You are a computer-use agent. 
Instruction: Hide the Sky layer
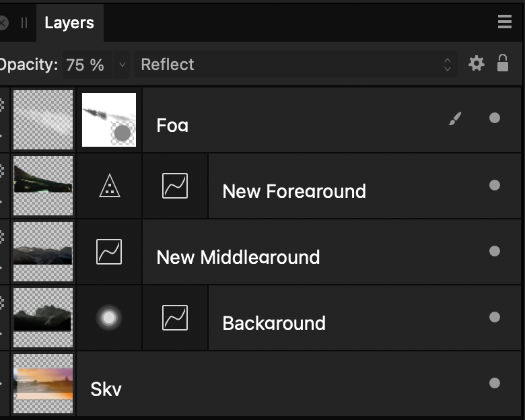click(495, 383)
